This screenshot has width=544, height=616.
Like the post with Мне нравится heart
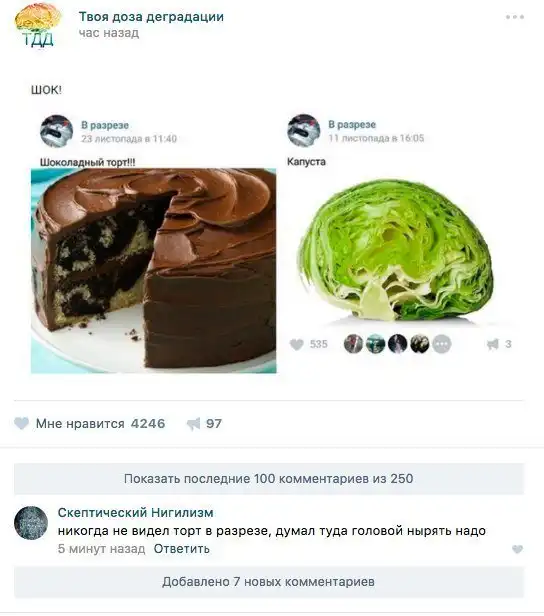click(22, 424)
